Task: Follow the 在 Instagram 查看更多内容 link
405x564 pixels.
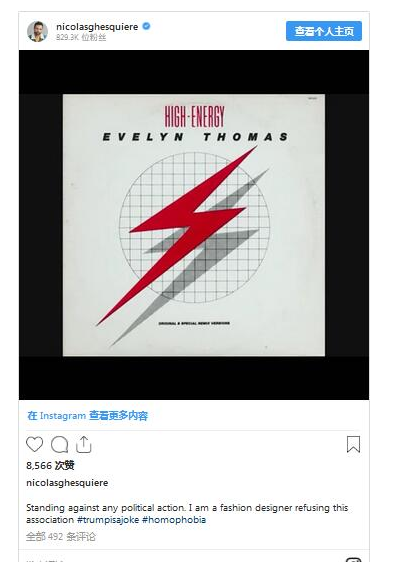Action: click(87, 416)
